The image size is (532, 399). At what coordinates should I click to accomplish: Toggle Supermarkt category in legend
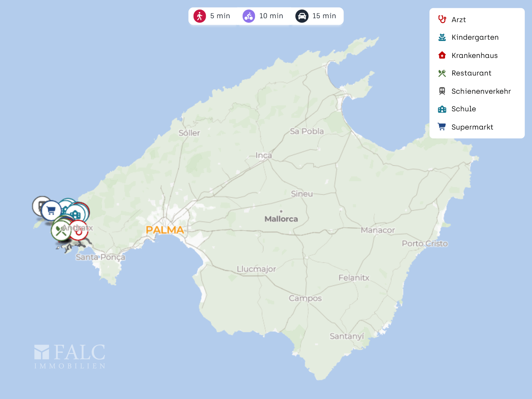(472, 127)
